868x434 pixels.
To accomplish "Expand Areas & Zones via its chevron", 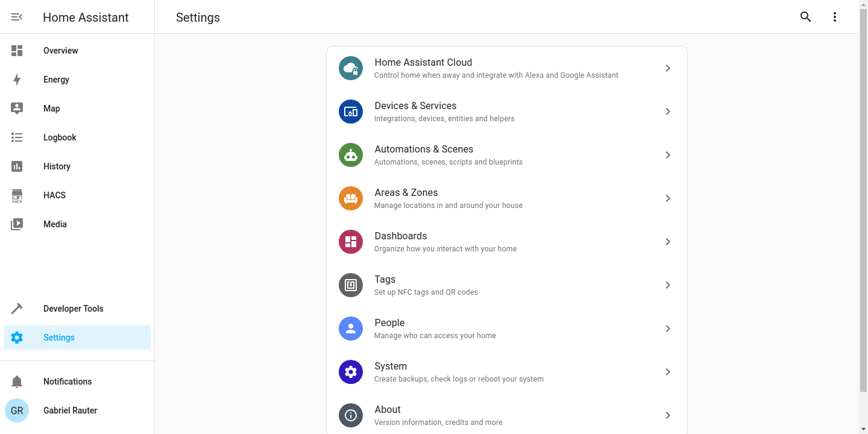I will pyautogui.click(x=668, y=198).
